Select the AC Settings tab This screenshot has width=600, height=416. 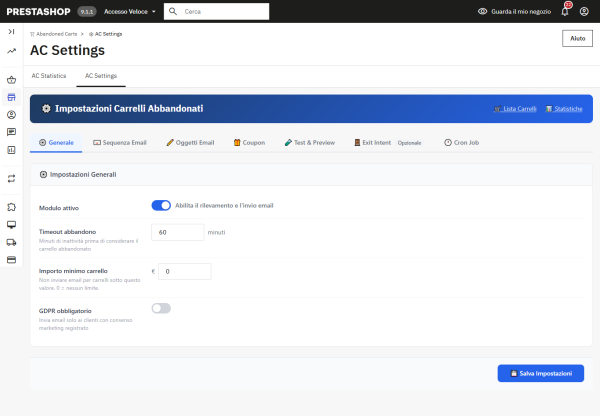click(101, 76)
